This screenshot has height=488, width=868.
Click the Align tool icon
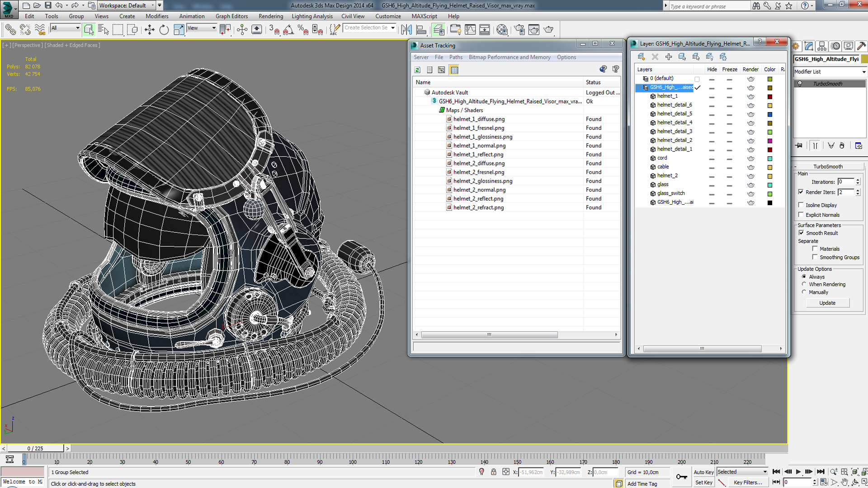coord(421,30)
